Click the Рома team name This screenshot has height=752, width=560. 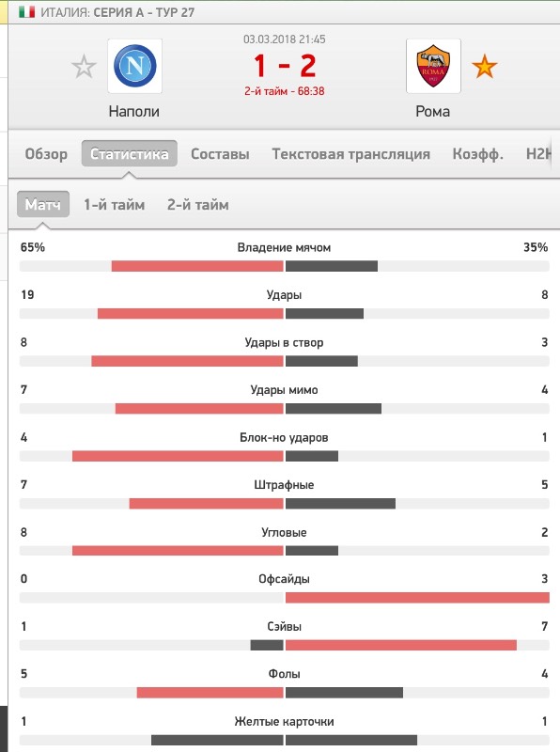tap(432, 111)
